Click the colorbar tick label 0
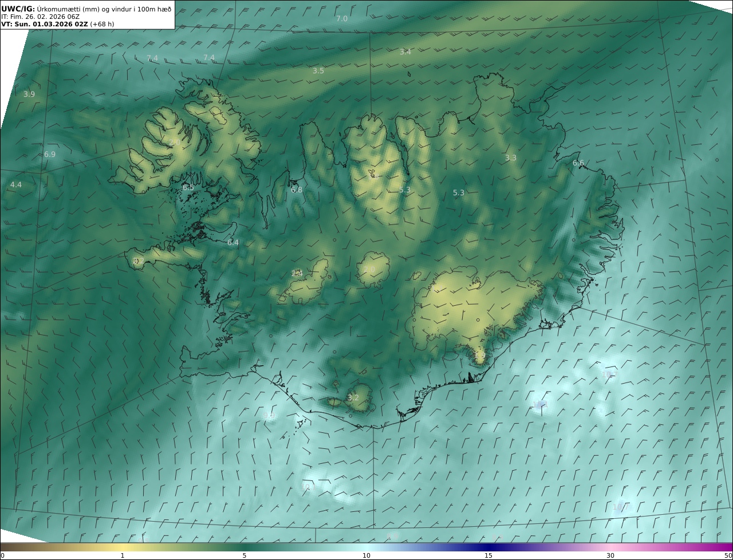The width and height of the screenshot is (733, 560). (2, 555)
